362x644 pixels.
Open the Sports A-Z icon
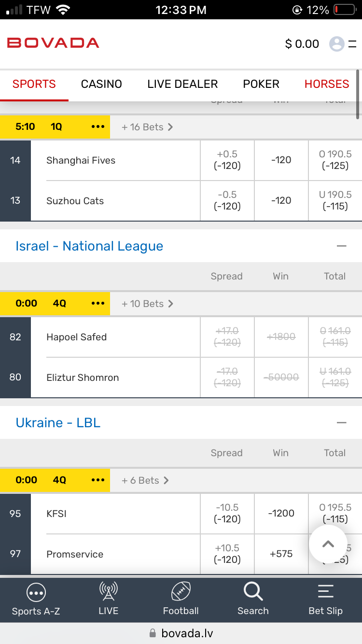coord(36,592)
